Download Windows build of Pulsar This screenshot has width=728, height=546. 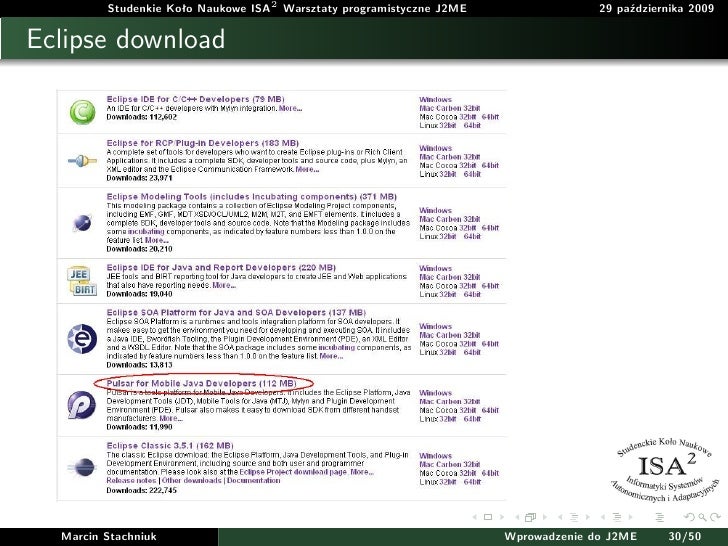tap(435, 393)
